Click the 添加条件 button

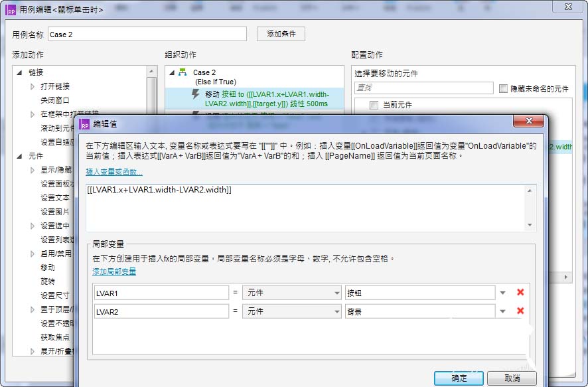coord(282,33)
